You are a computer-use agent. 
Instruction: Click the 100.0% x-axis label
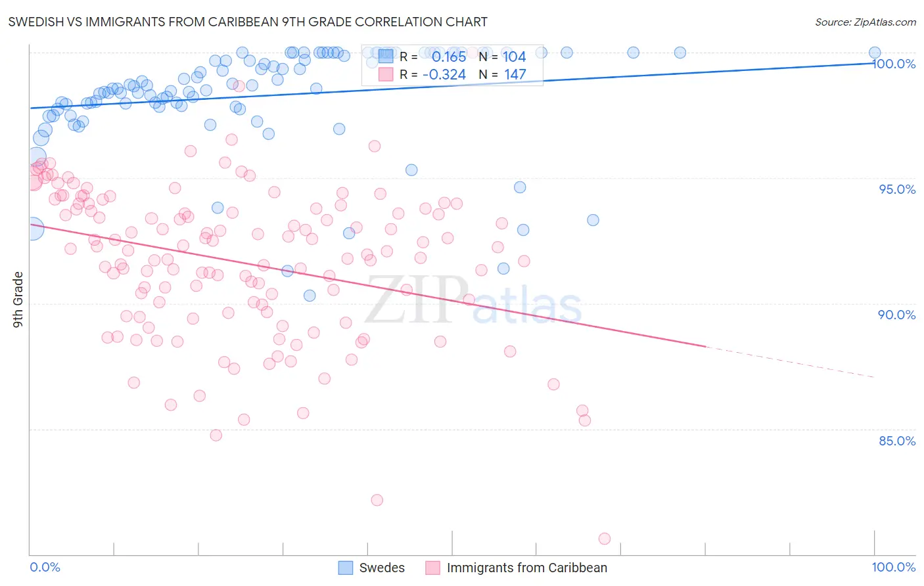(x=894, y=567)
